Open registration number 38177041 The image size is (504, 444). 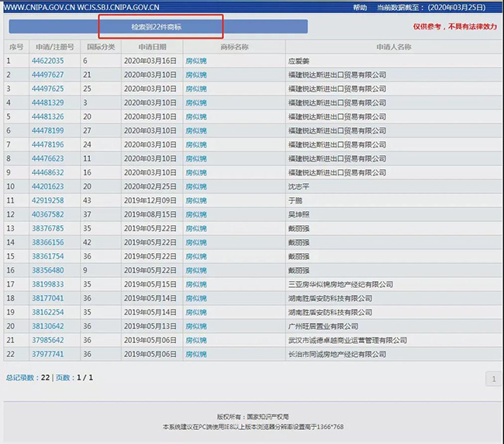[47, 298]
